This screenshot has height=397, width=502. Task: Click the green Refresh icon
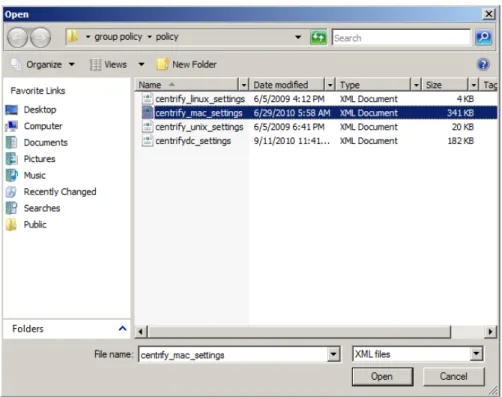[x=318, y=37]
